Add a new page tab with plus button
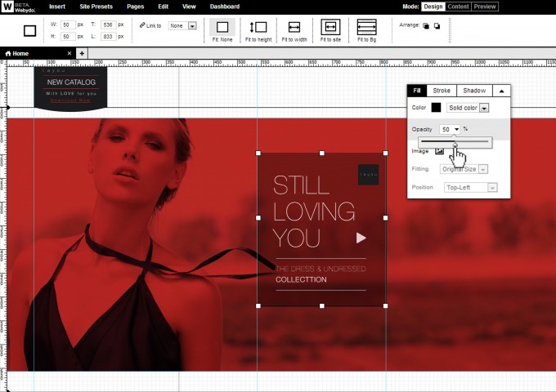 point(82,53)
